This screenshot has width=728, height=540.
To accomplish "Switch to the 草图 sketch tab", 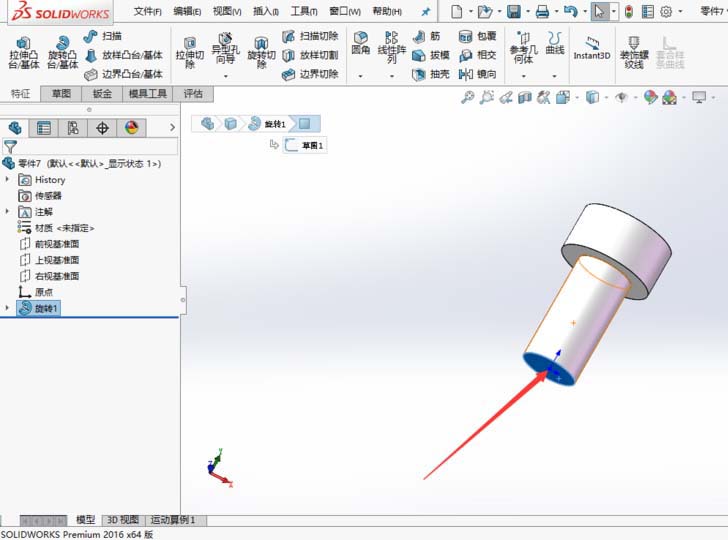I will pyautogui.click(x=61, y=94).
